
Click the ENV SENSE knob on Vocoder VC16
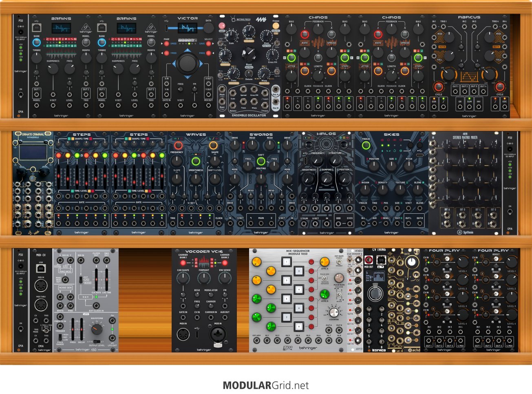coord(225,278)
